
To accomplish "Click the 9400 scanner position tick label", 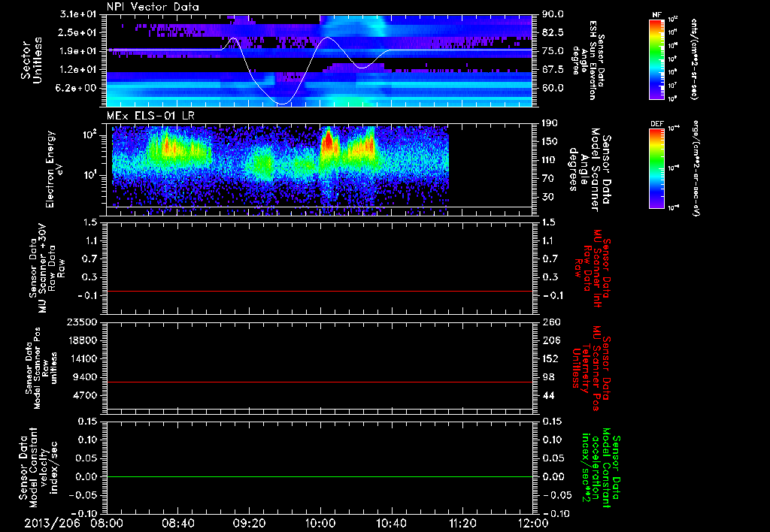I will 86,377.
